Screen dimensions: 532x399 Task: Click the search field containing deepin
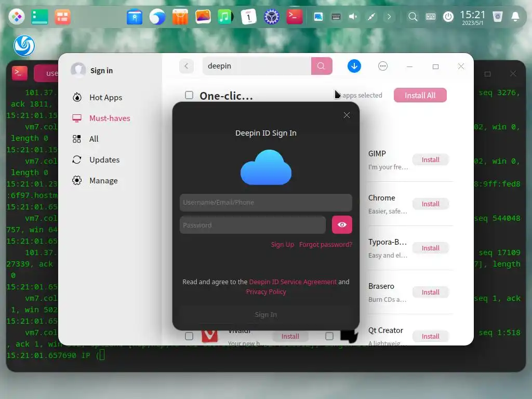coord(257,66)
